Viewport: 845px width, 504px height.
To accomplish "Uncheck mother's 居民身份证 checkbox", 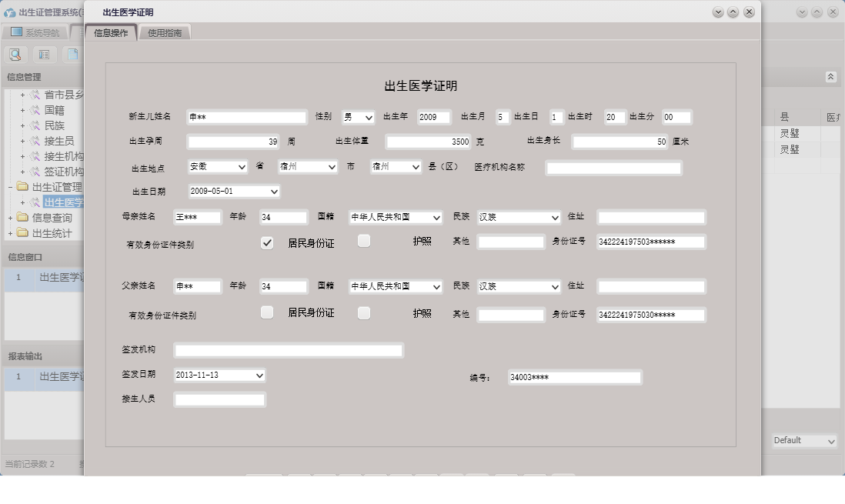I will click(267, 242).
